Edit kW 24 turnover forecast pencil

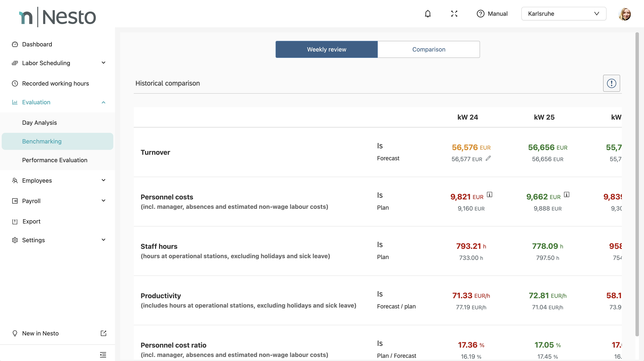click(x=488, y=158)
